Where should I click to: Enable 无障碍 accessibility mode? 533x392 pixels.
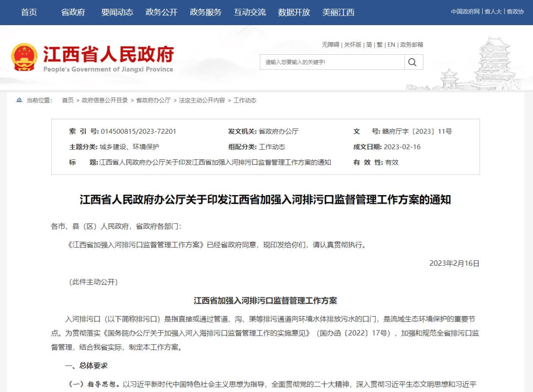(331, 45)
